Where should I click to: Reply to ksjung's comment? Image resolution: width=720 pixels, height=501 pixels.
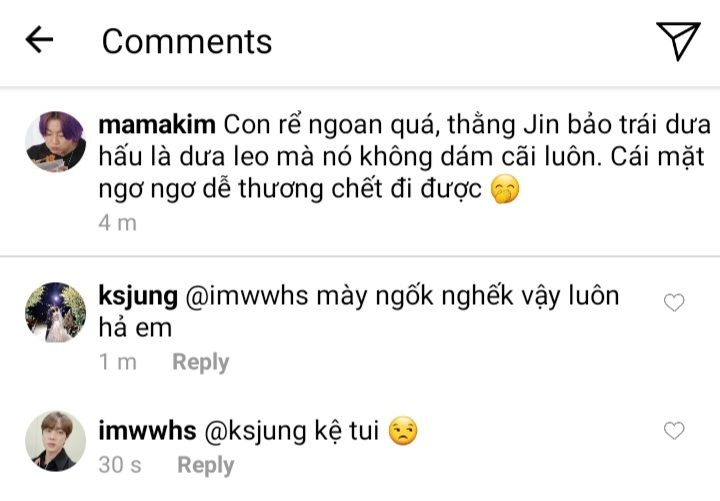[x=201, y=362]
